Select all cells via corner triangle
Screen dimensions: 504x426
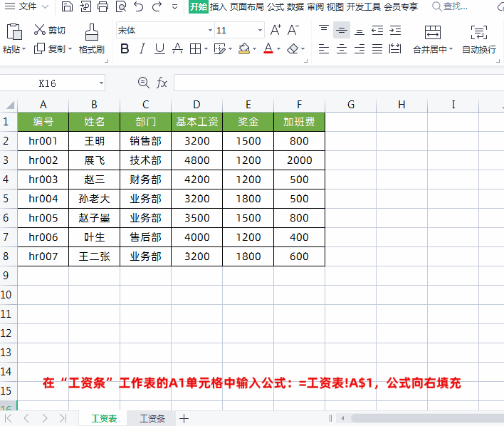tap(10, 105)
